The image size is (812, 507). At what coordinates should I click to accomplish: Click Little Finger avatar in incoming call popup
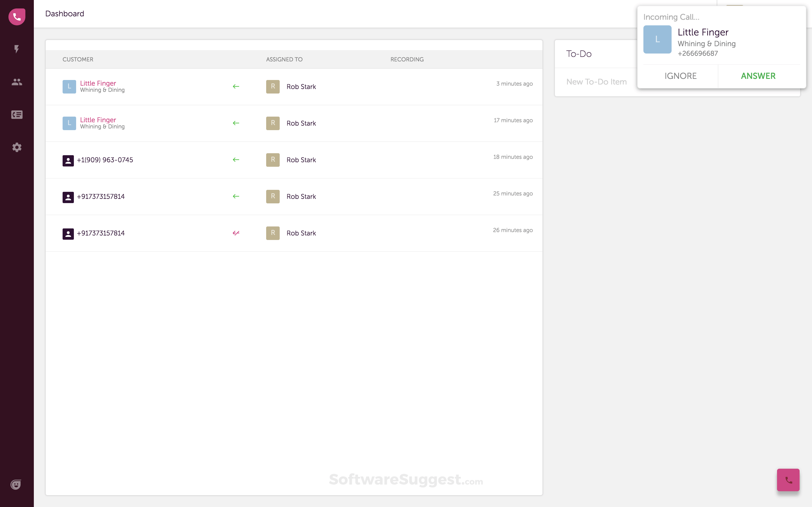(657, 39)
